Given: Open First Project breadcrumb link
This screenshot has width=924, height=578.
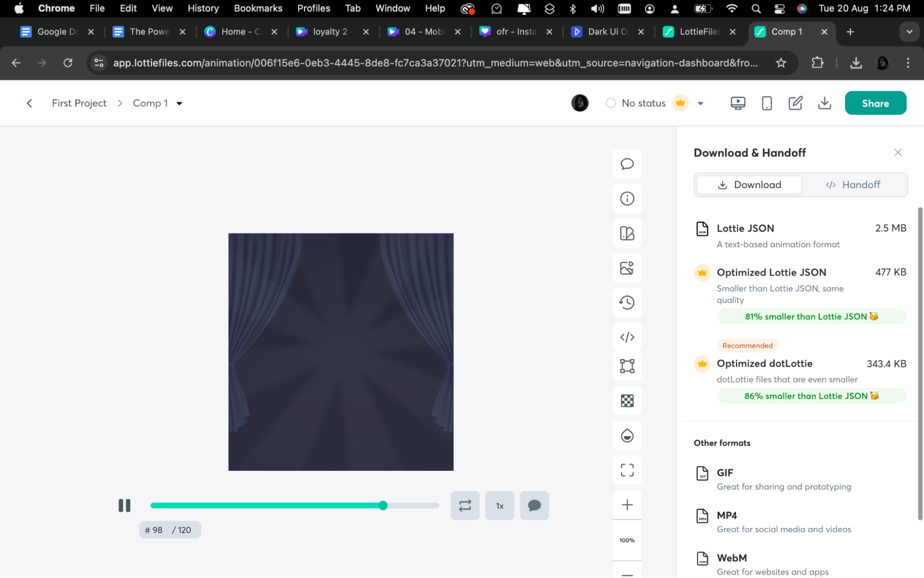Looking at the screenshot, I should click(x=79, y=103).
